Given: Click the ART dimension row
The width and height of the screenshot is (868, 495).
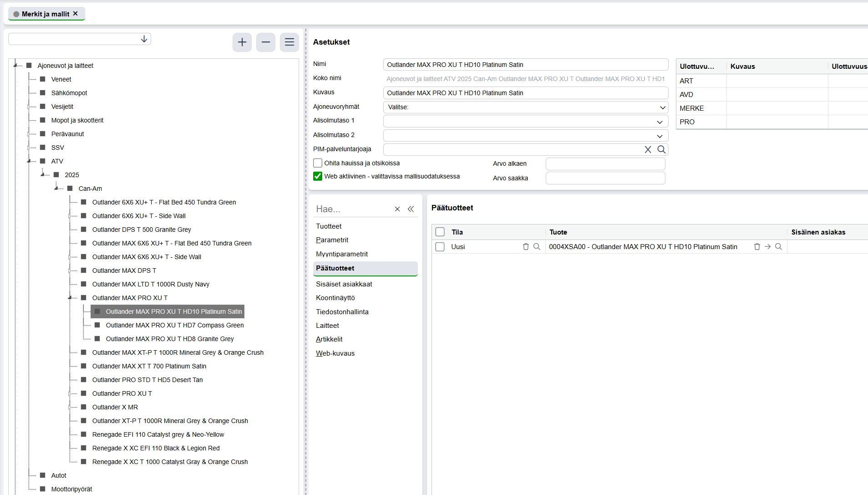Looking at the screenshot, I should 772,81.
